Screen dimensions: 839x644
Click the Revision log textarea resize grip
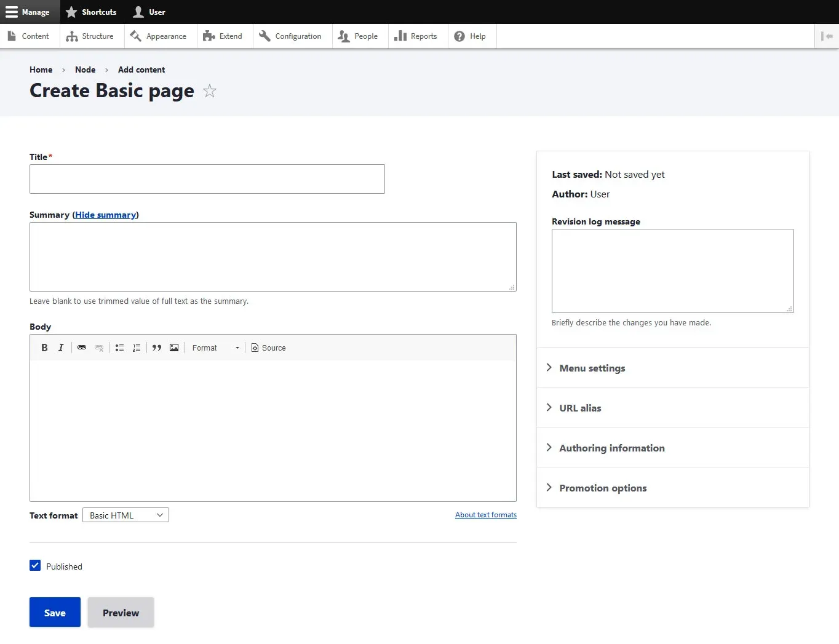(x=789, y=309)
